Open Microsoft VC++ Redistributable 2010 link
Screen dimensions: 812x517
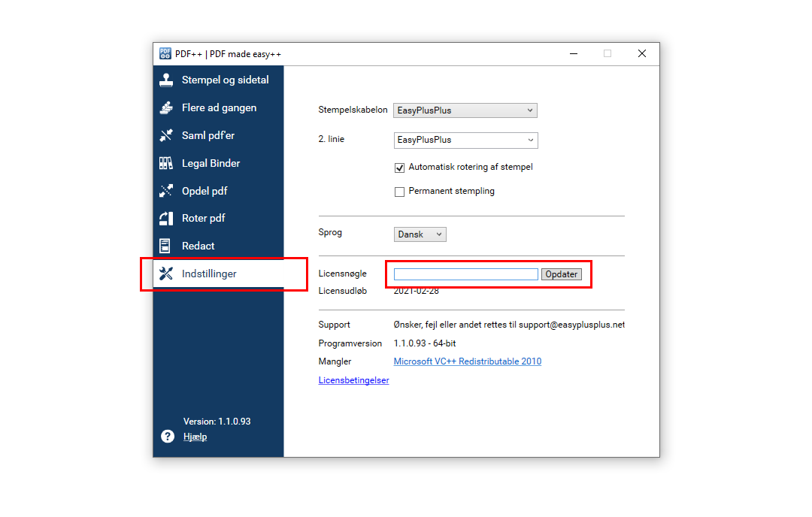coord(467,361)
